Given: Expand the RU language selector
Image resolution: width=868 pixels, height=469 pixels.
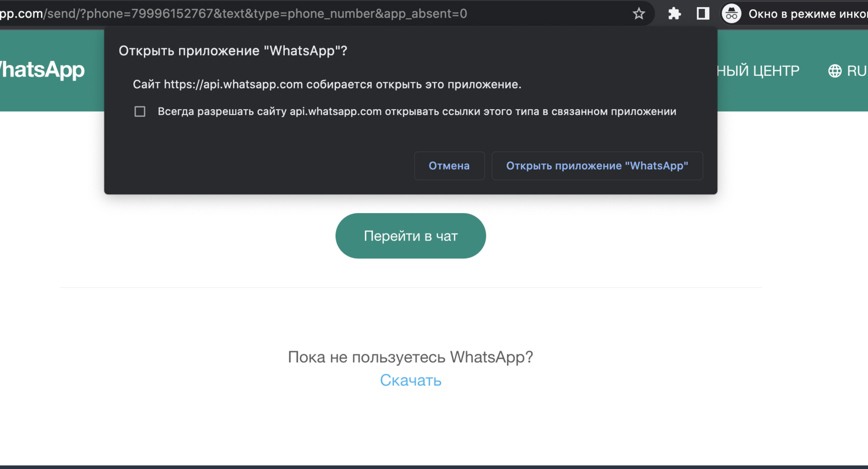Looking at the screenshot, I should (856, 71).
